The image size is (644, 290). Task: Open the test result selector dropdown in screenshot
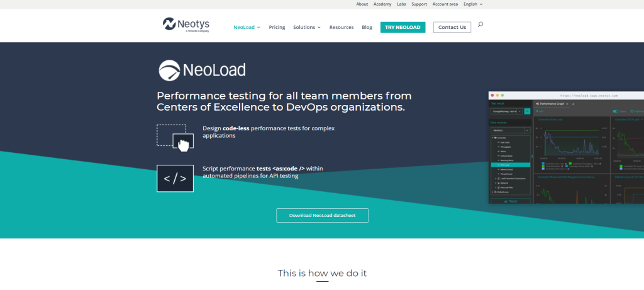[x=519, y=111]
